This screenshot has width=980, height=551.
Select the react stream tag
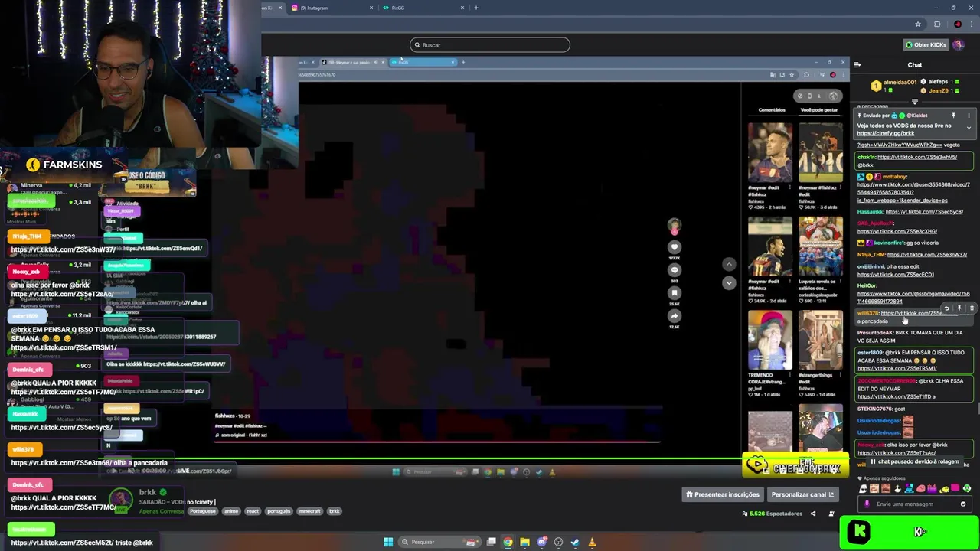[x=253, y=511]
